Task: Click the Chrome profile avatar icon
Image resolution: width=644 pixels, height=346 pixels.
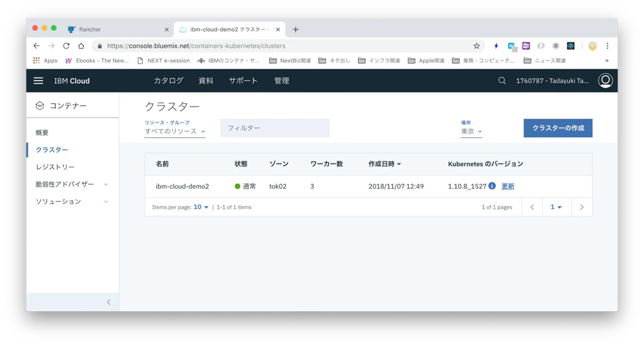Action: (592, 46)
